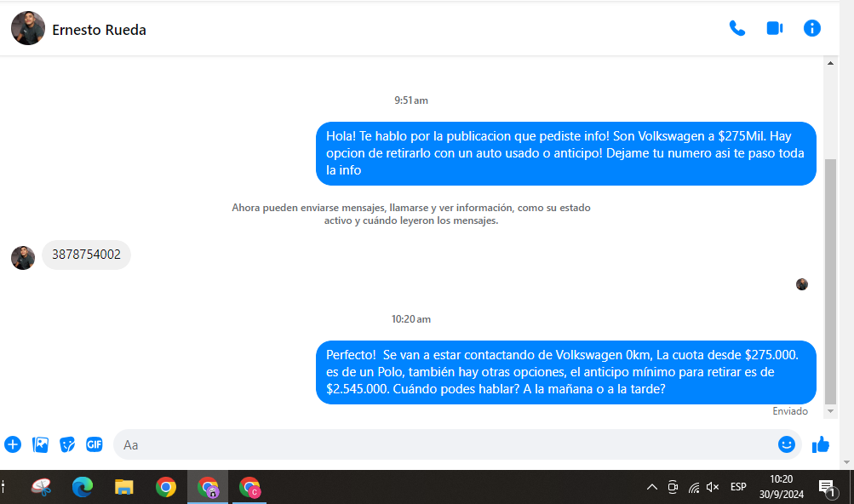Send a thumbs-up like
The height and width of the screenshot is (504, 854).
[821, 444]
